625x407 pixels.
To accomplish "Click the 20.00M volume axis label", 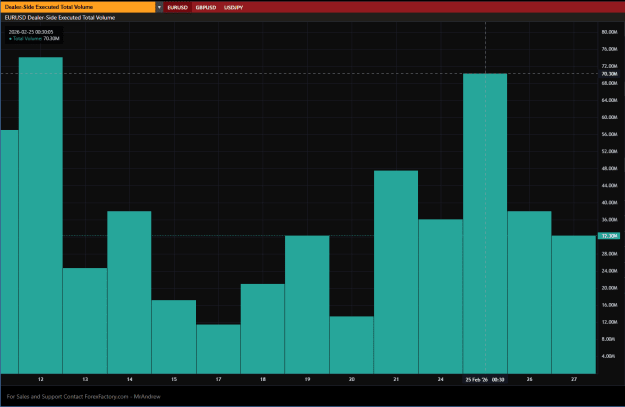I will point(609,288).
